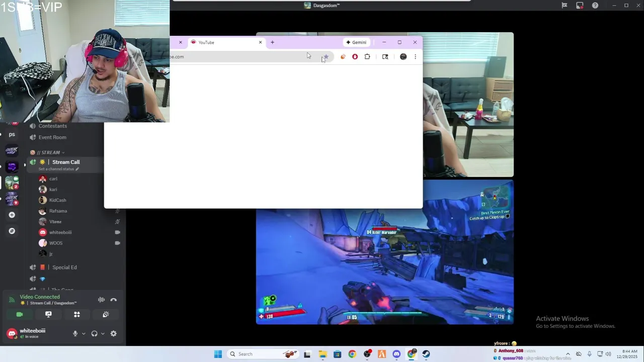The height and width of the screenshot is (362, 644).
Task: Open Task View in taskbar
Action: coord(307,354)
